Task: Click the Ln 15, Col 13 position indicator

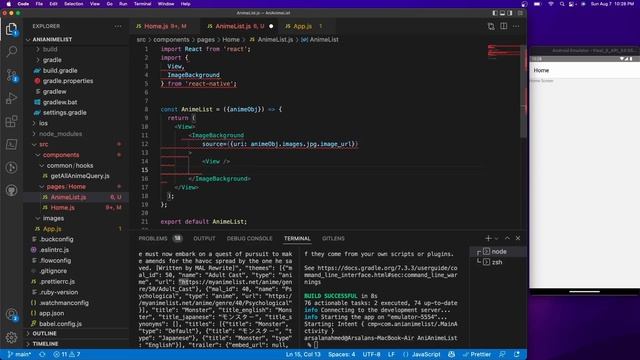Action: [x=303, y=354]
